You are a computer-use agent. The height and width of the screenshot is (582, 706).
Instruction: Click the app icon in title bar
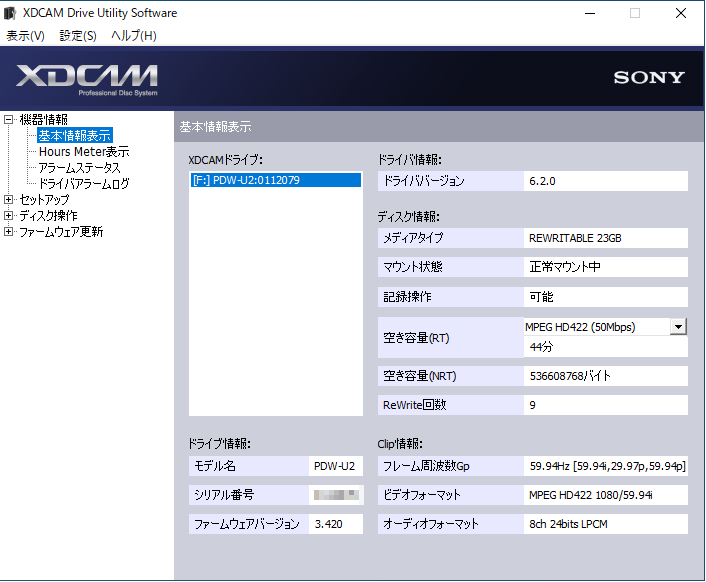coord(11,13)
